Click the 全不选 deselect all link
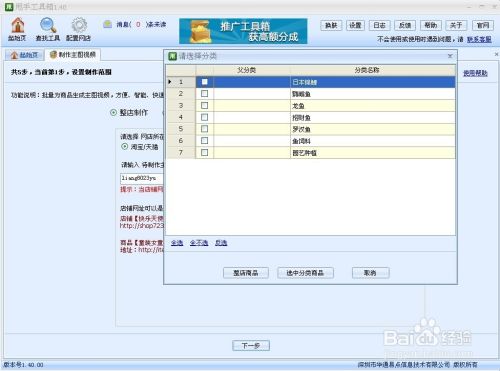 199,243
